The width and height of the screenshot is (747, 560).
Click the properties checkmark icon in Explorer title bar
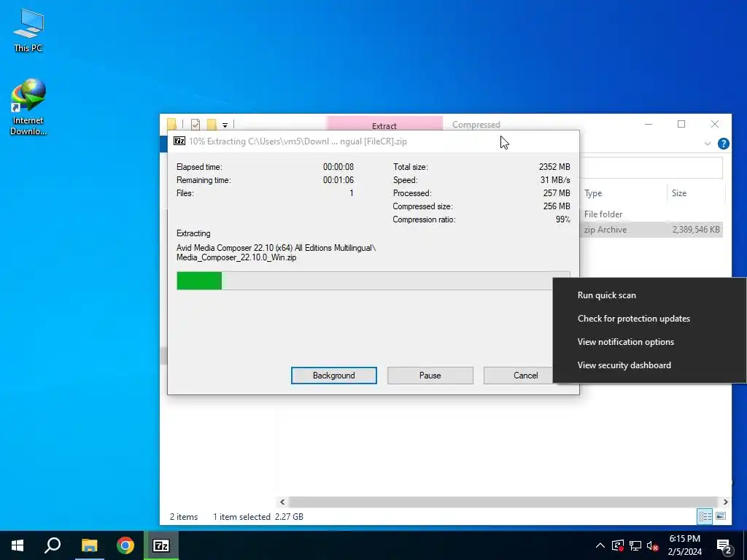coord(196,124)
